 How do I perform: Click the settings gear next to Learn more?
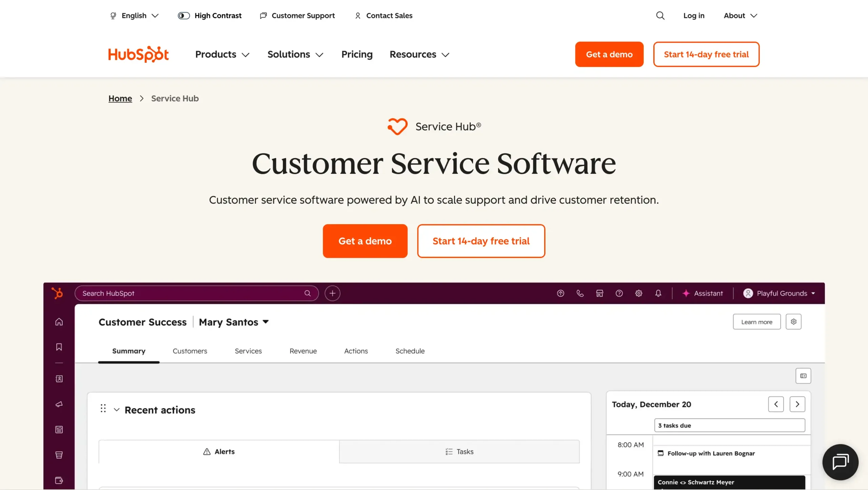pos(793,322)
